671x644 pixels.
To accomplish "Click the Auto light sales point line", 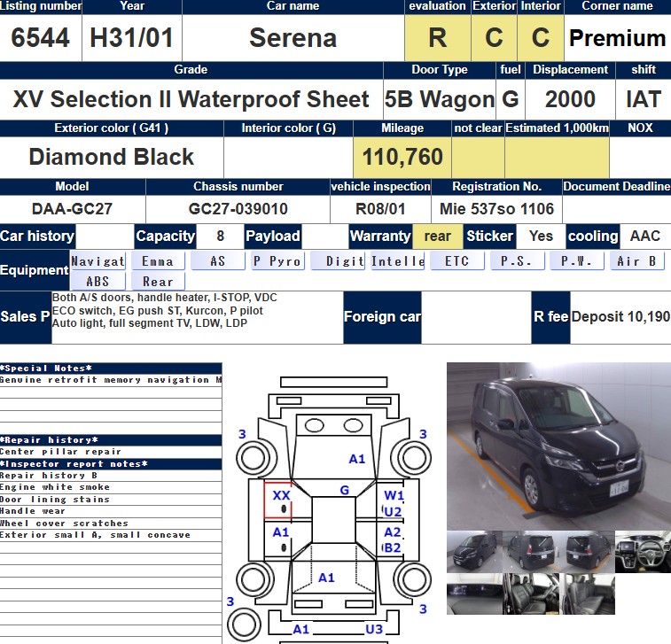I will pyautogui.click(x=150, y=323).
